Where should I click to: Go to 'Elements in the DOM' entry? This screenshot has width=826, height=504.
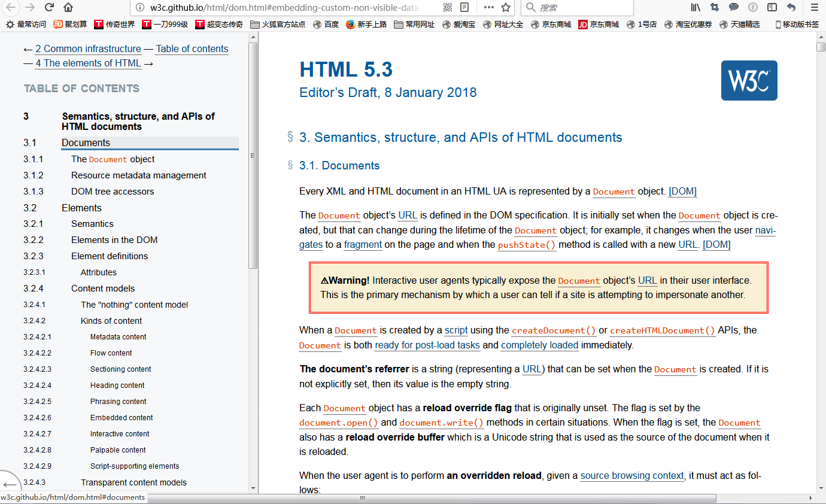pyautogui.click(x=114, y=240)
